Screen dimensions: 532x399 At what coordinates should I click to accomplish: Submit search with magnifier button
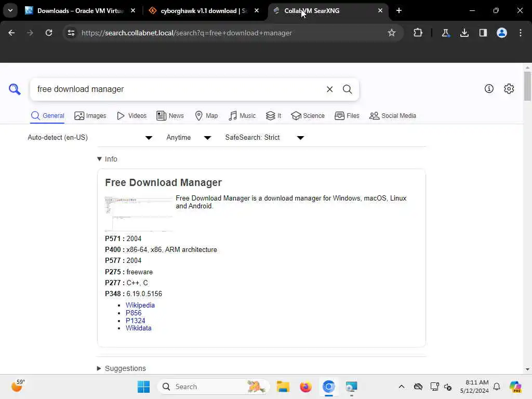point(347,89)
